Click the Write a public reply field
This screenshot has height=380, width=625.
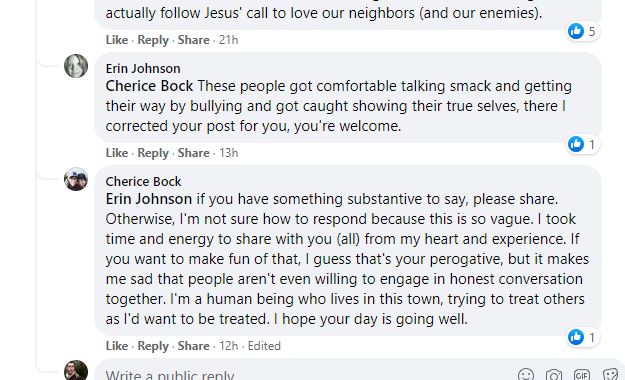(303, 373)
